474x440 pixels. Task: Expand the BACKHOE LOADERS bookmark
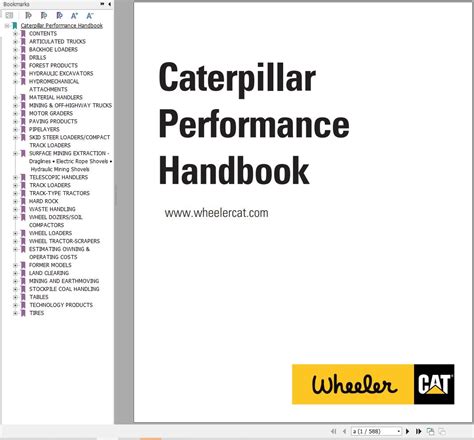pos(15,50)
